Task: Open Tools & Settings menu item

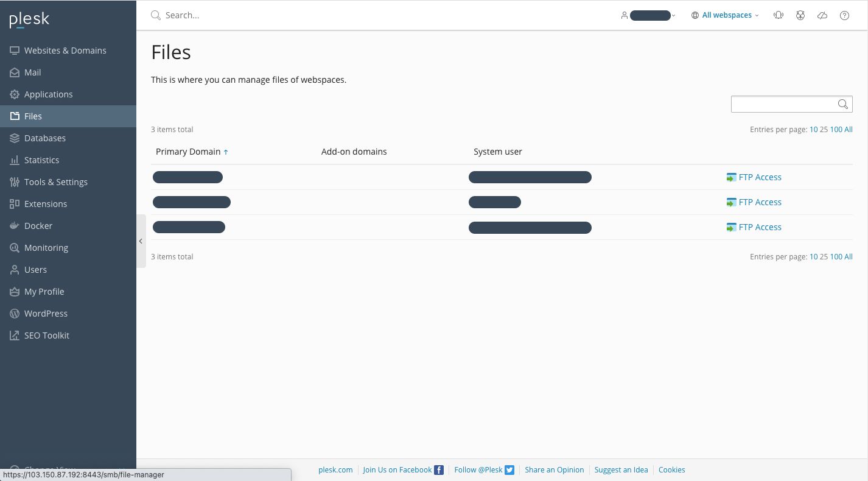Action: [56, 182]
